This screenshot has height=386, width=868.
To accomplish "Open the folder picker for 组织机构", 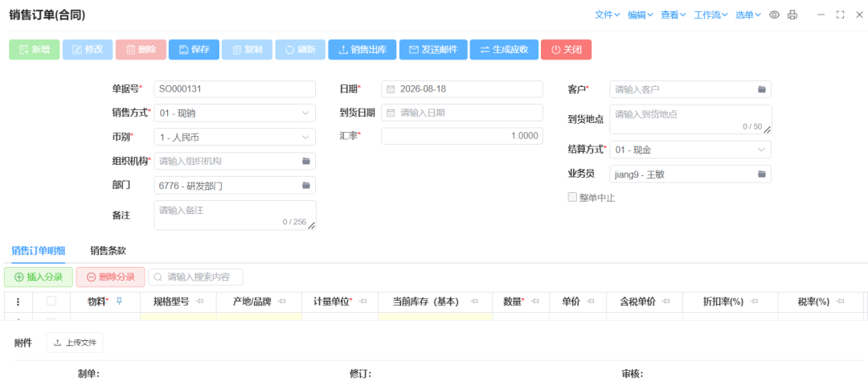I will (x=306, y=161).
